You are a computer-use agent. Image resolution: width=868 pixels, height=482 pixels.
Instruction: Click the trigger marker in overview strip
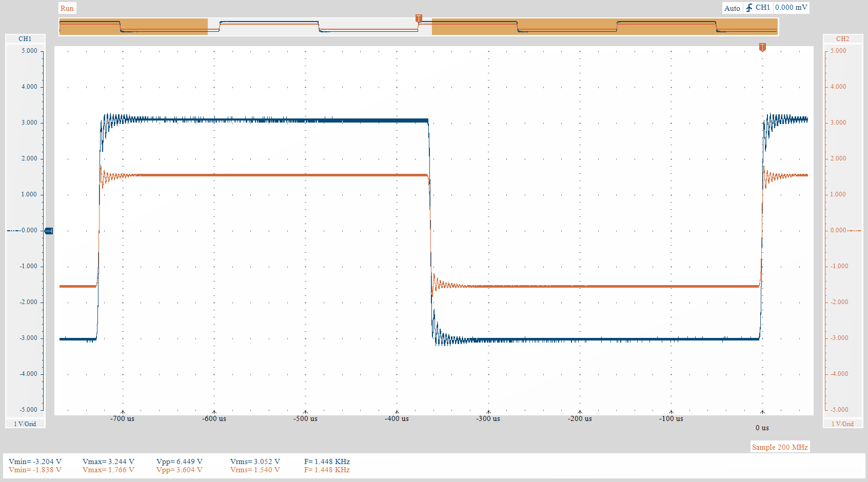tap(419, 19)
